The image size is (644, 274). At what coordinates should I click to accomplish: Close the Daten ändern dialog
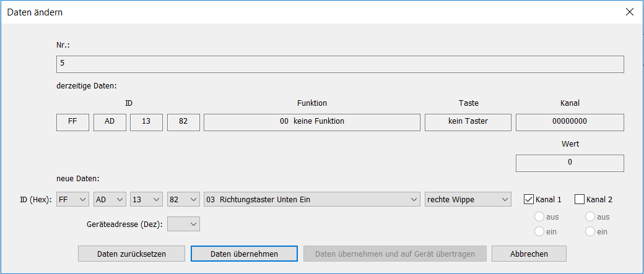(630, 12)
